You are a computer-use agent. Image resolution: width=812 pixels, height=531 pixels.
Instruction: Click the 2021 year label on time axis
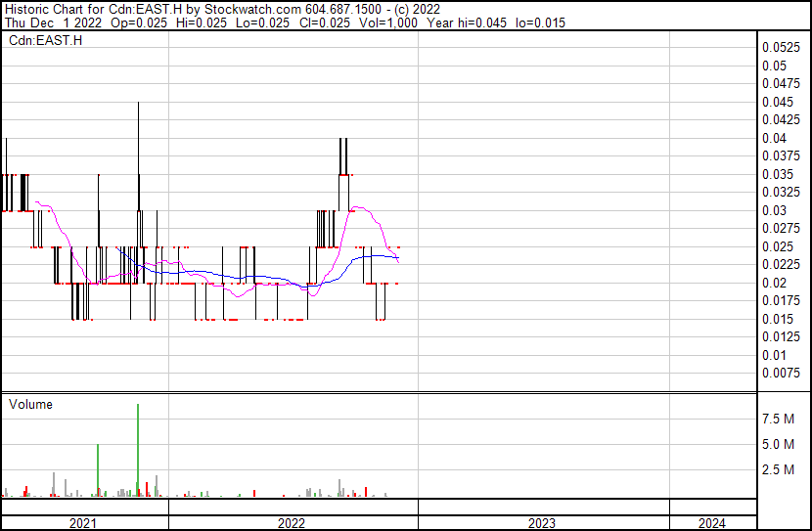point(83,523)
